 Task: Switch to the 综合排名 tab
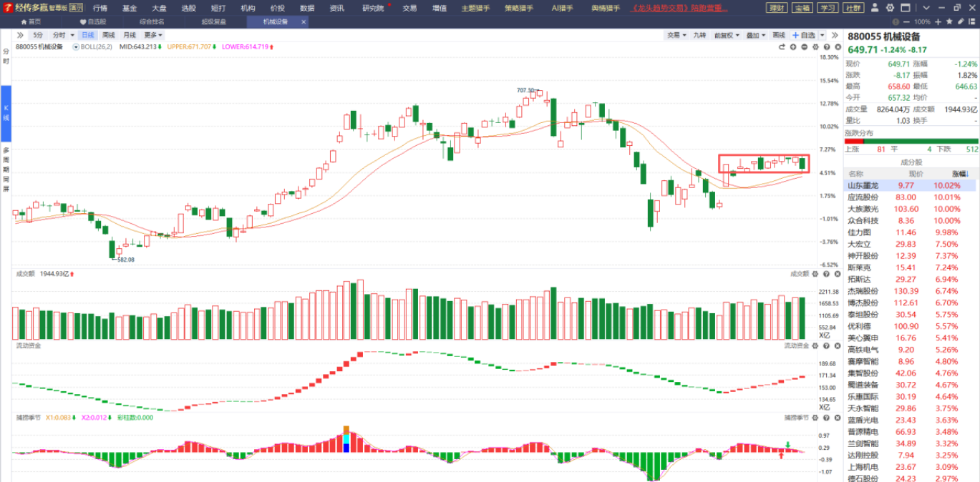coord(151,21)
